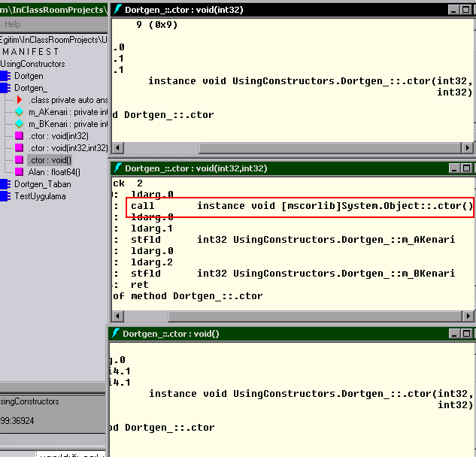Open the Help menu

click(13, 24)
